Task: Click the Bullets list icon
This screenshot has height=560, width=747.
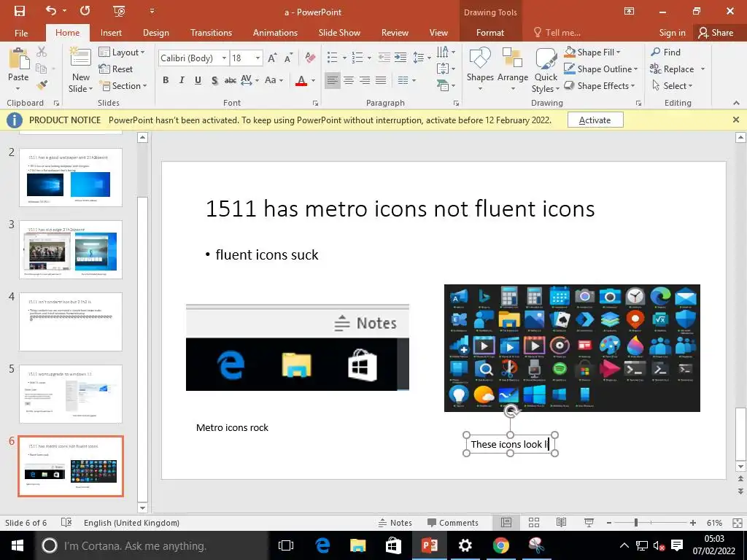Action: [333, 58]
